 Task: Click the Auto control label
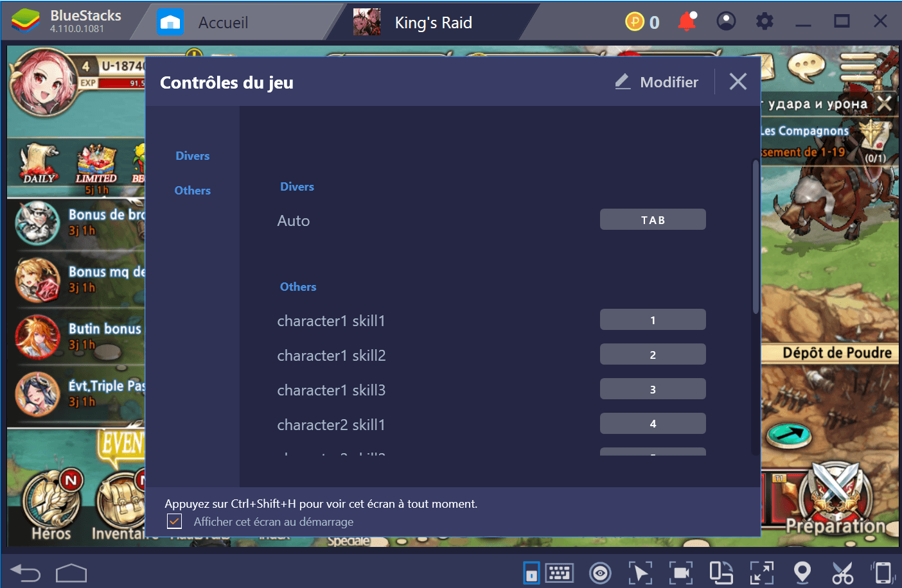tap(294, 221)
